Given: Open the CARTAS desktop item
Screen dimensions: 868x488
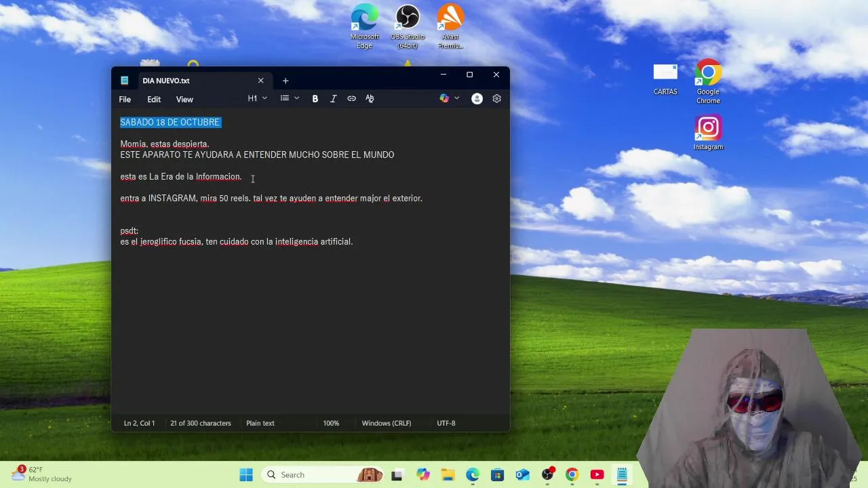Looking at the screenshot, I should 665,79.
